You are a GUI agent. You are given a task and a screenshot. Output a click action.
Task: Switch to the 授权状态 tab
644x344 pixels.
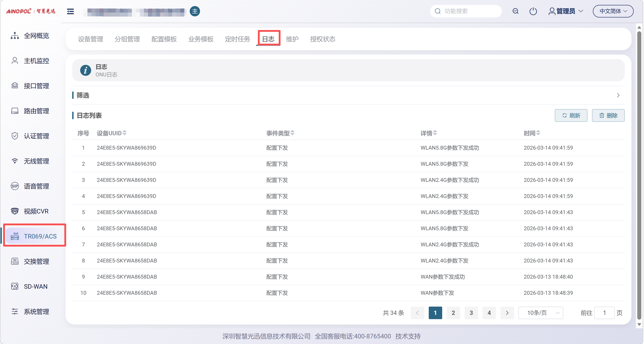[322, 39]
